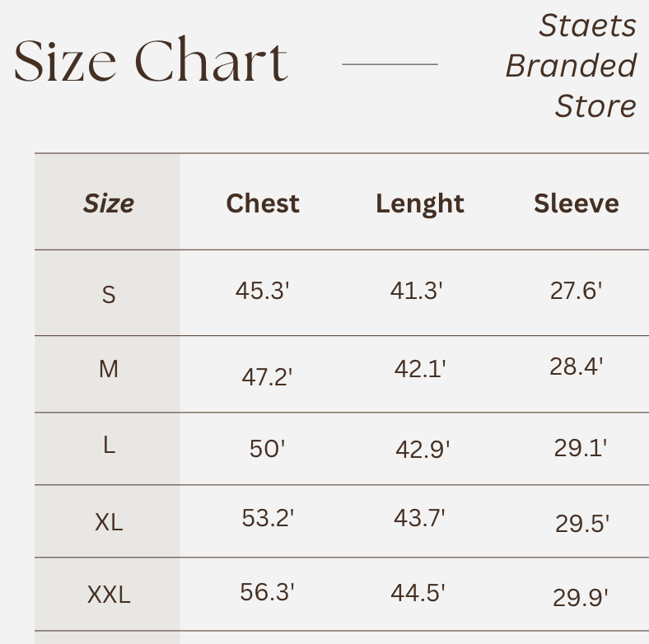Click the Sleeve column header
The width and height of the screenshot is (649, 644).
pyautogui.click(x=577, y=203)
